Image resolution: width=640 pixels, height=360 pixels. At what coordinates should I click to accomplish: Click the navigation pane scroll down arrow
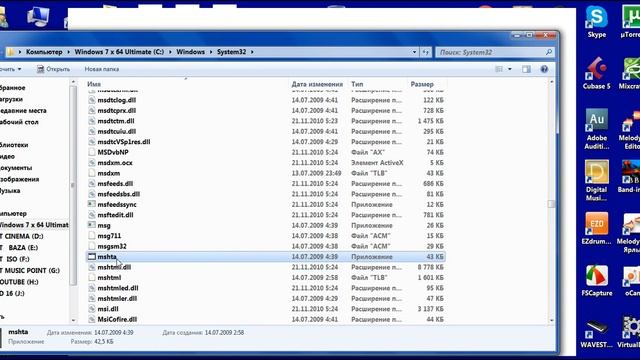73,320
